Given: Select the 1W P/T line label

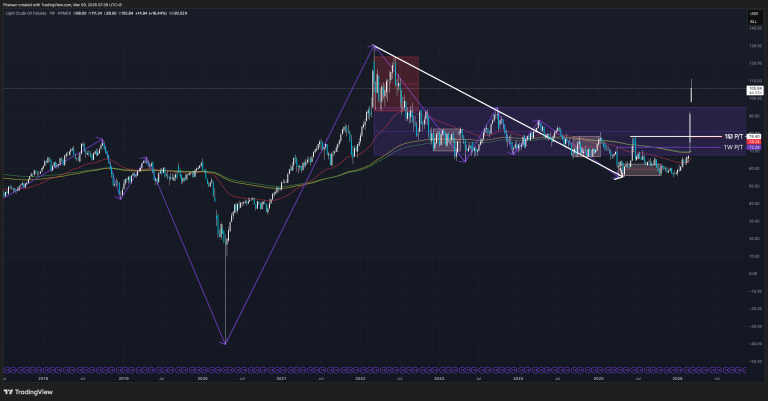Looking at the screenshot, I should tap(733, 147).
